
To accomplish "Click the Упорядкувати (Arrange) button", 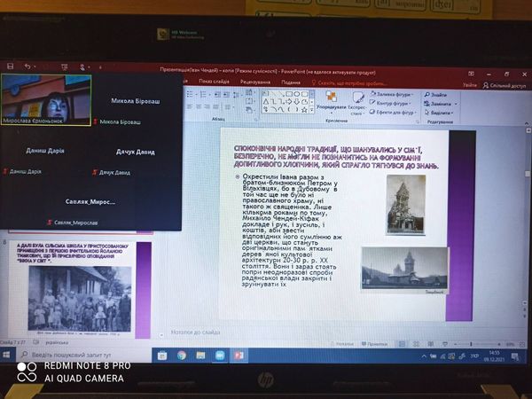I will (x=331, y=101).
